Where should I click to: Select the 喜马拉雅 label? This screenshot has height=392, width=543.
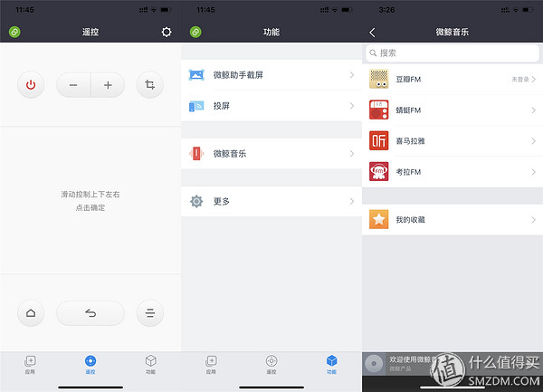point(410,141)
